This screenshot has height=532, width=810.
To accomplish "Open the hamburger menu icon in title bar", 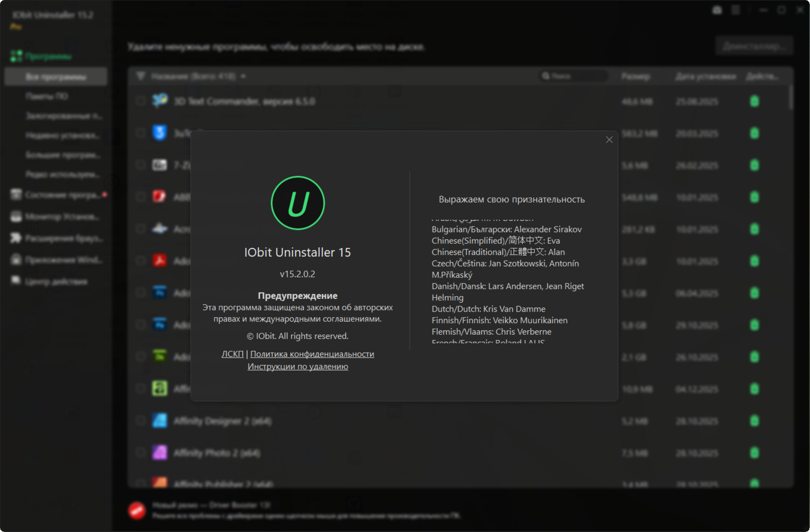I will click(735, 10).
